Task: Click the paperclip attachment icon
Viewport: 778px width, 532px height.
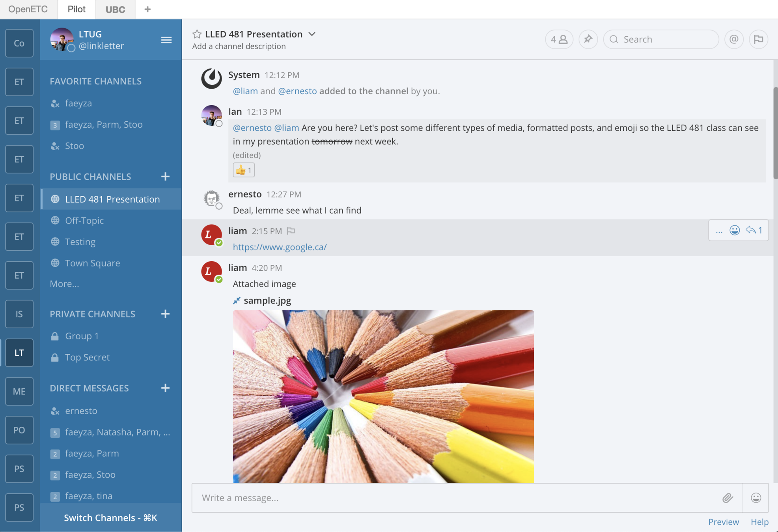Action: (x=728, y=498)
